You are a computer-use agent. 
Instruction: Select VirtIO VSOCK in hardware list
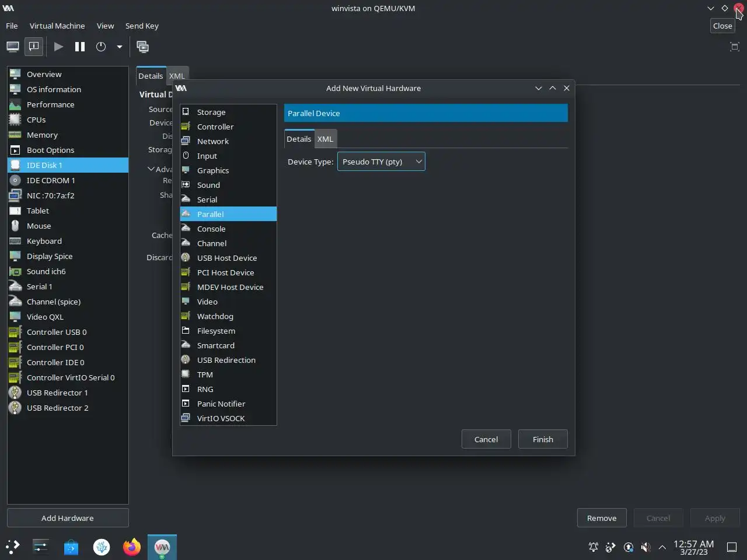[228, 418]
